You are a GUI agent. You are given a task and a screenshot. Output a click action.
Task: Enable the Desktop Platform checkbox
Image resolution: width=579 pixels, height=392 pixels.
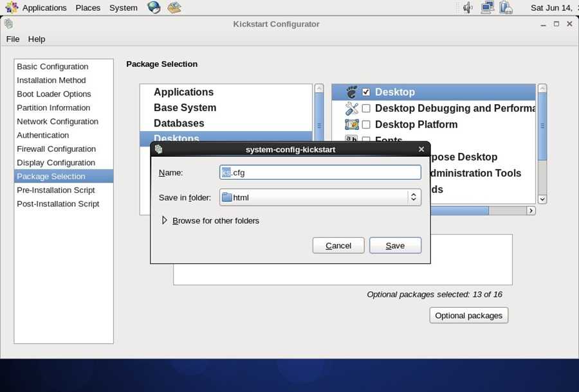366,124
